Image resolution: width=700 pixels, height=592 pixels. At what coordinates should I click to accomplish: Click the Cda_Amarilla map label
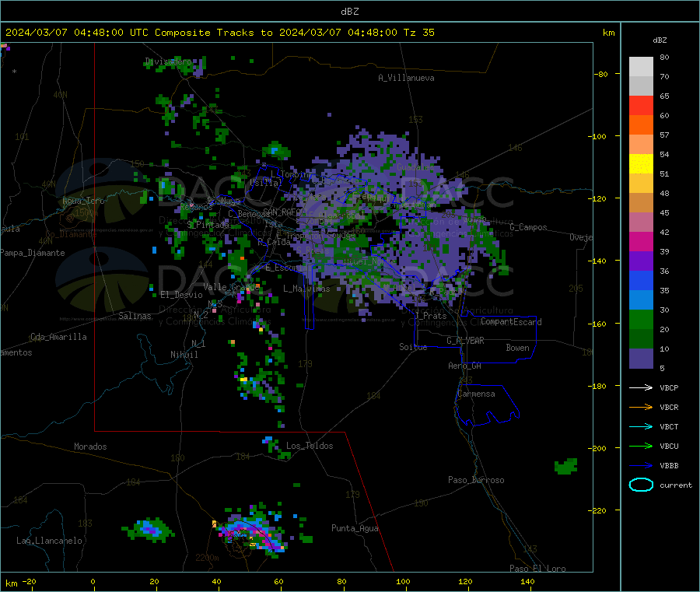58,337
